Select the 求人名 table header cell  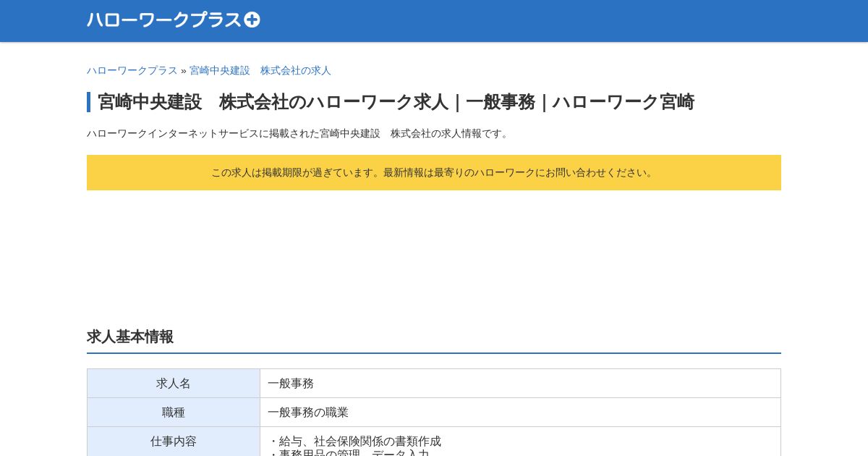pos(174,384)
